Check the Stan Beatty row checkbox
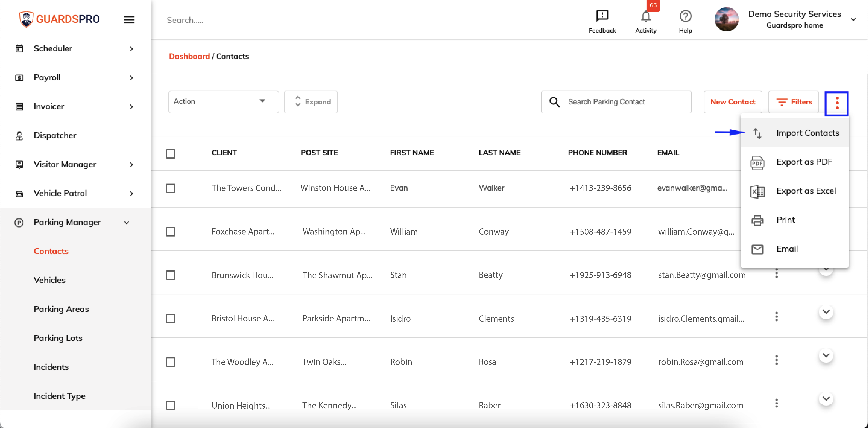 tap(171, 275)
